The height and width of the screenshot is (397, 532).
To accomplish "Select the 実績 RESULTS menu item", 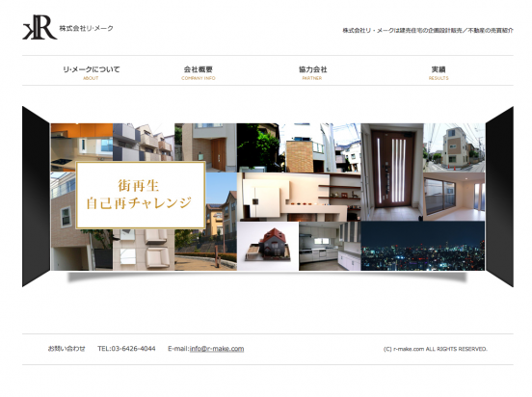I will [x=439, y=72].
